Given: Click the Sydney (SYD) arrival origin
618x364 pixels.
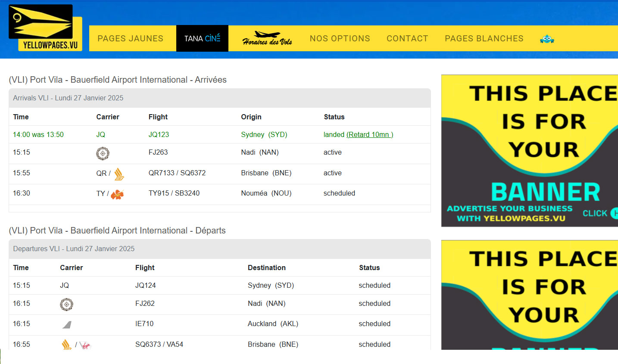Looking at the screenshot, I should [264, 134].
